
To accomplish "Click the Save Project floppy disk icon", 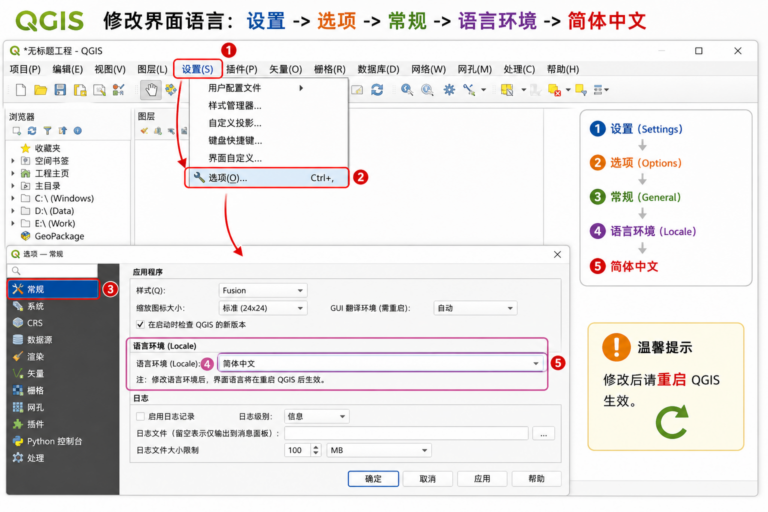I will pos(60,90).
